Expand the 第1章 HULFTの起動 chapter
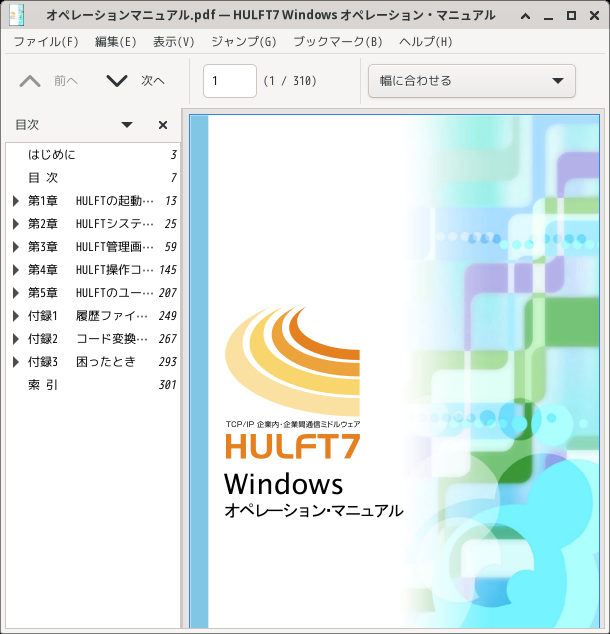The image size is (610, 634). pyautogui.click(x=16, y=201)
